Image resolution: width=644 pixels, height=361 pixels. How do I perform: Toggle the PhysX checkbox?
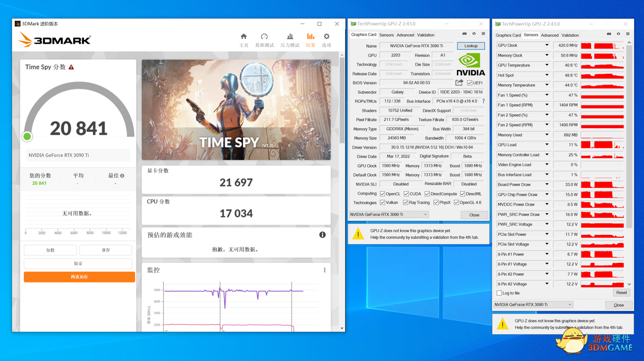[x=436, y=203]
